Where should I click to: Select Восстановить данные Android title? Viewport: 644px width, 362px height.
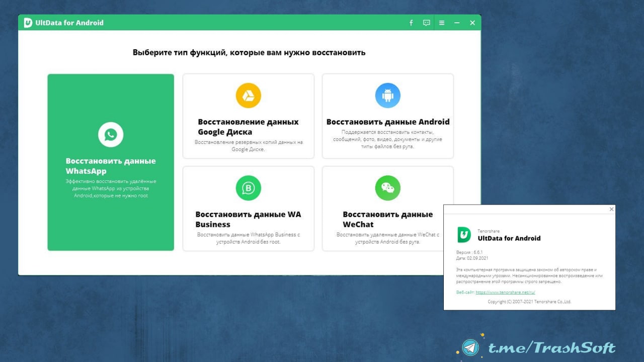pyautogui.click(x=388, y=122)
